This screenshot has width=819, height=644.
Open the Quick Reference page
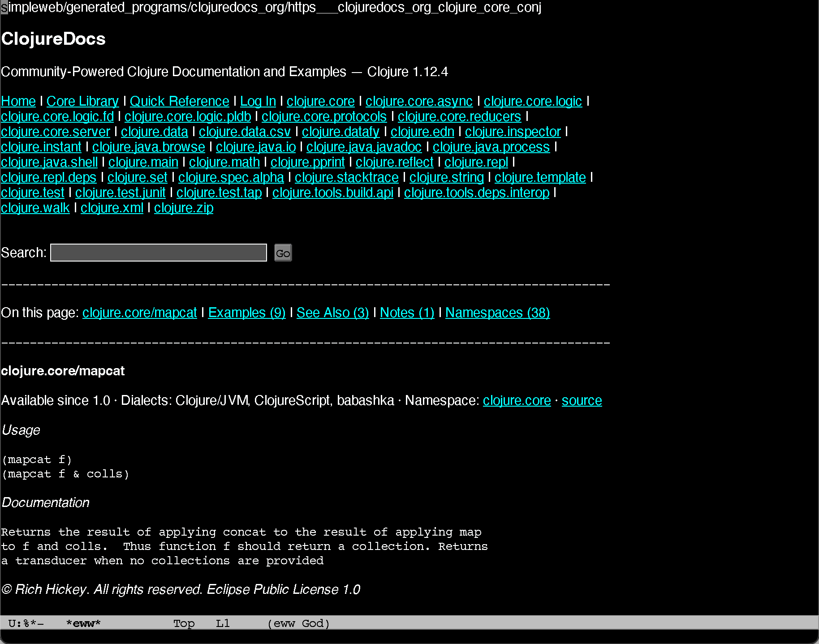(180, 102)
